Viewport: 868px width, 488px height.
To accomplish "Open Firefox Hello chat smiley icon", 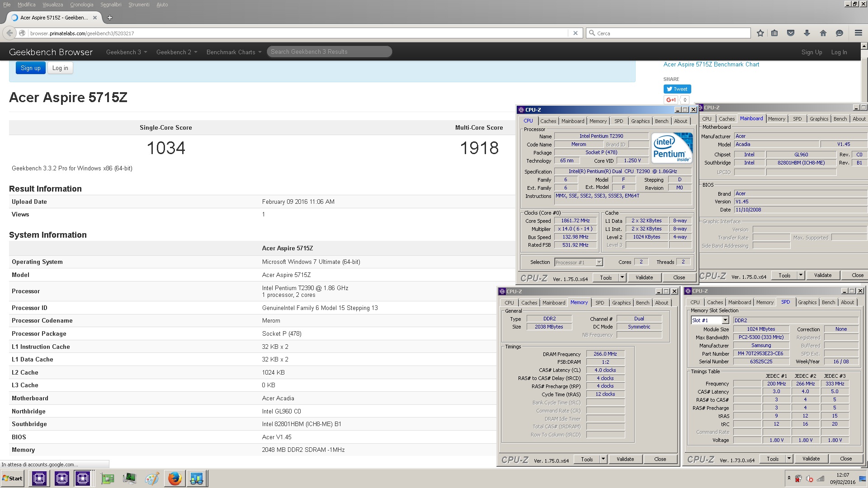I will [840, 33].
